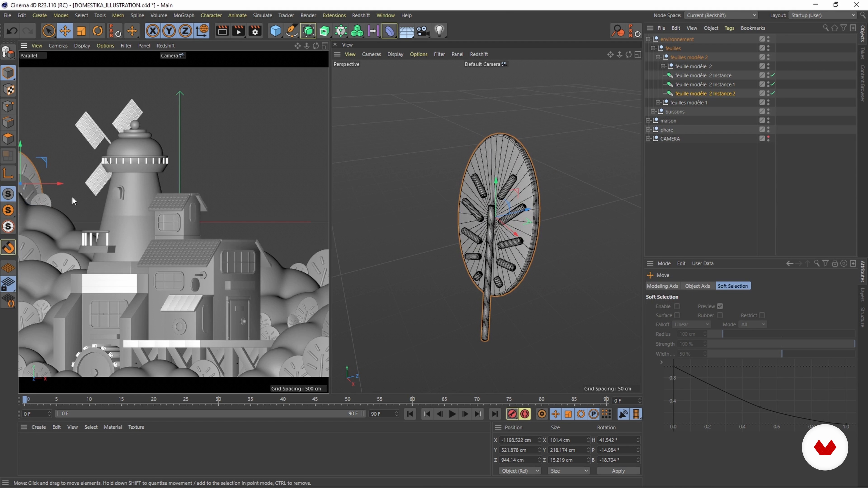Toggle Autokeying button in timeline
Image resolution: width=868 pixels, height=488 pixels.
(525, 414)
